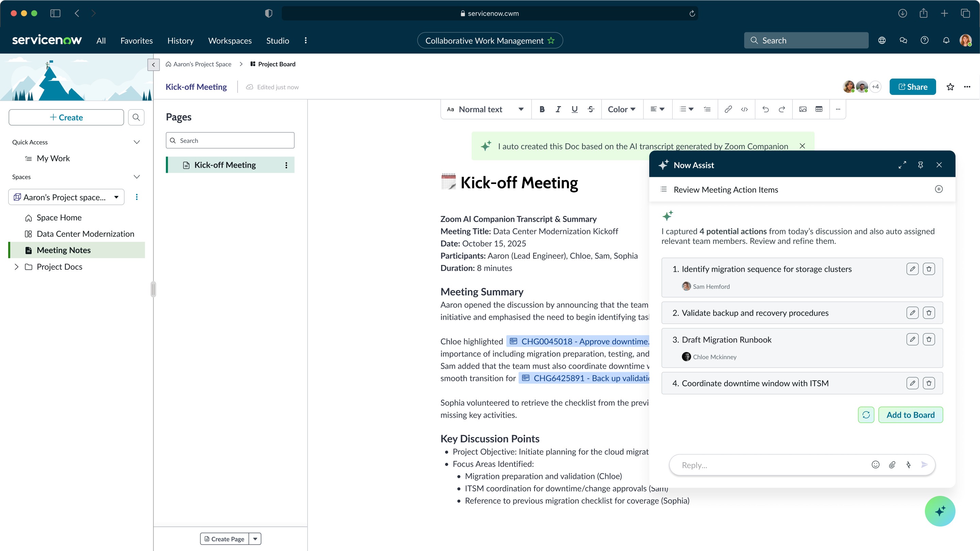Send the Now Assist reply
Image resolution: width=980 pixels, height=551 pixels.
(x=925, y=465)
